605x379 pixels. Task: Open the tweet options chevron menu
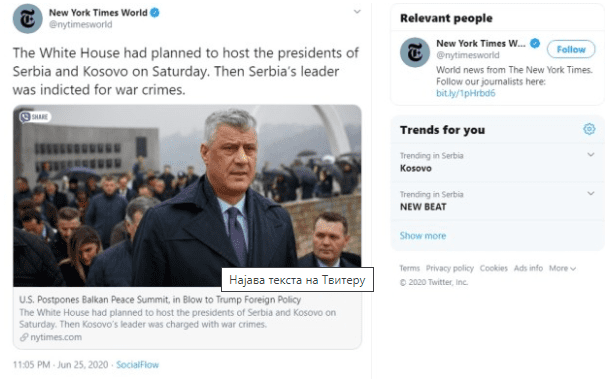[x=357, y=12]
